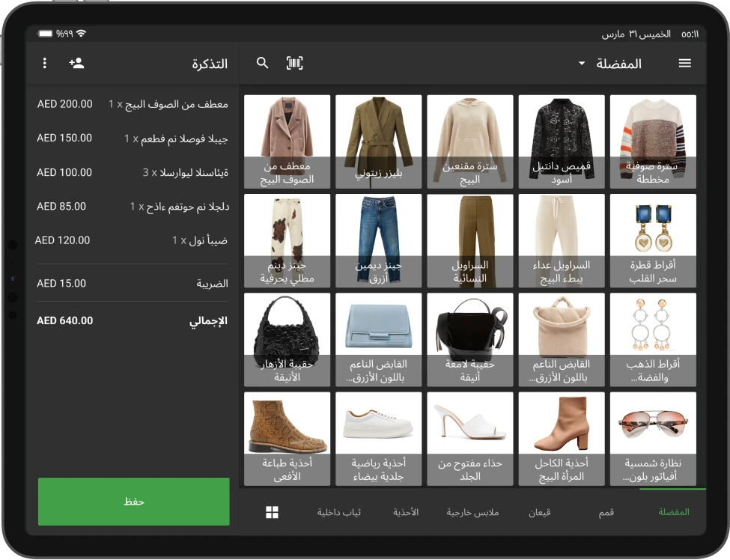This screenshot has height=560, width=730.
Task: Select the معطف من الصوف البيج ticket line
Action: [x=132, y=104]
